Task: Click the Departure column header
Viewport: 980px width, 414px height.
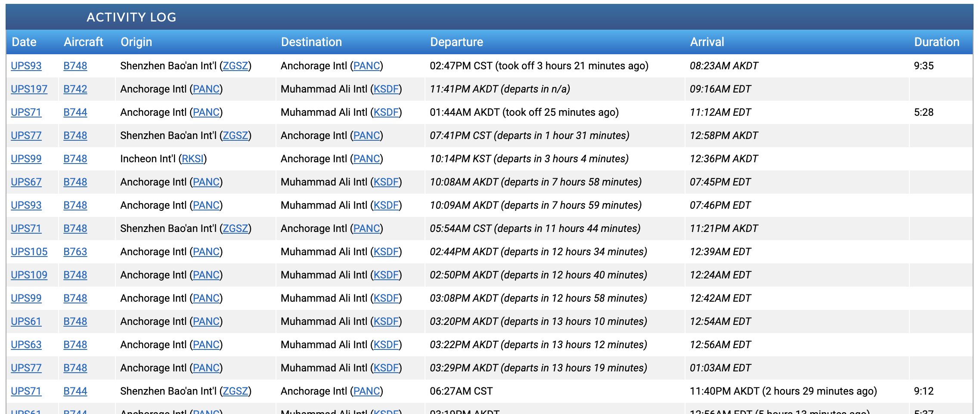Action: click(456, 42)
